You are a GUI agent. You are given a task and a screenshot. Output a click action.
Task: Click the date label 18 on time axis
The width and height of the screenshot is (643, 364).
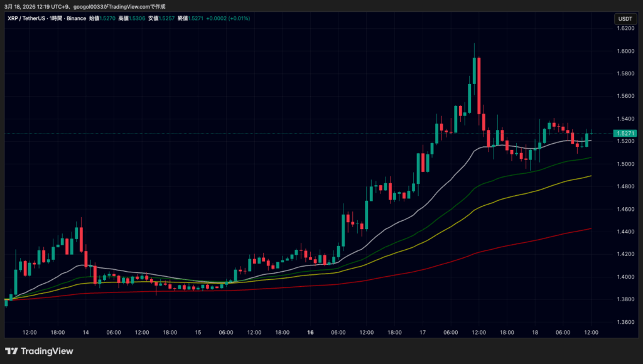pyautogui.click(x=535, y=332)
